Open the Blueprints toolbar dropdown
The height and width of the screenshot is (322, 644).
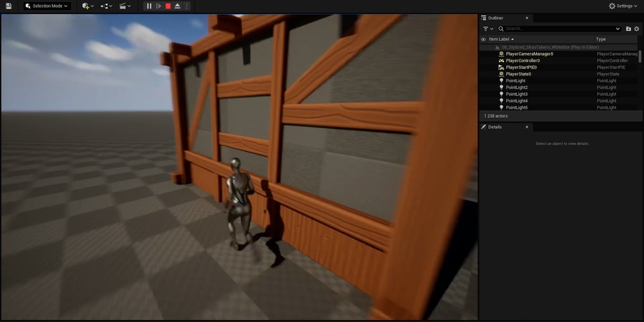click(106, 6)
